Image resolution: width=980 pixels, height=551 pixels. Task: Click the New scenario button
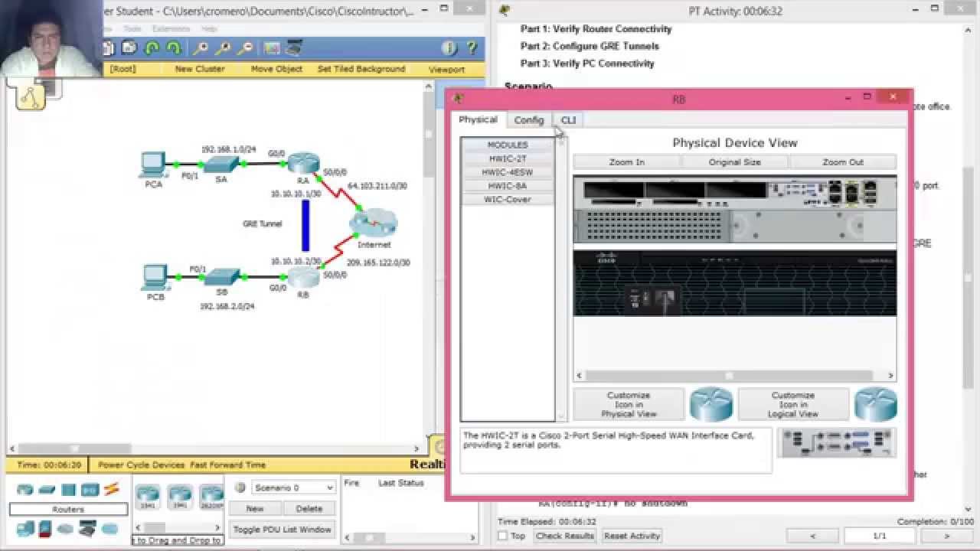point(255,508)
